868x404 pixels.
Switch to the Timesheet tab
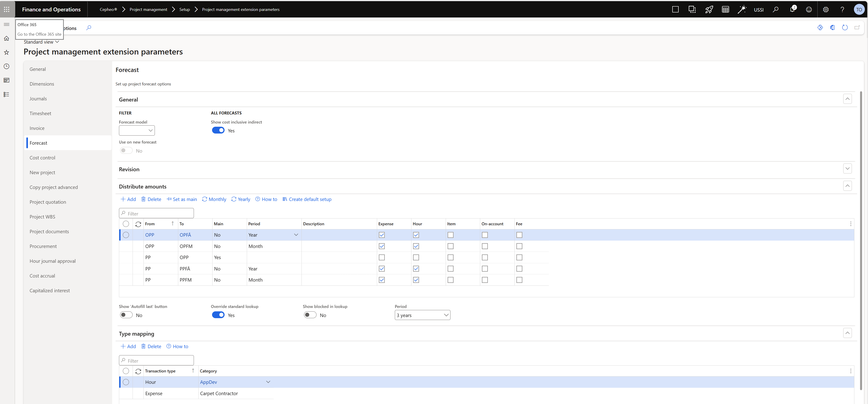[40, 113]
